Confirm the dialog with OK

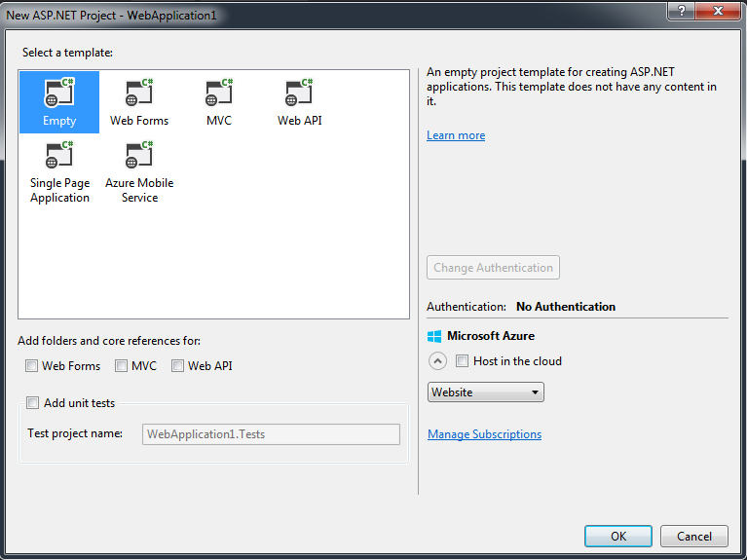pos(618,537)
